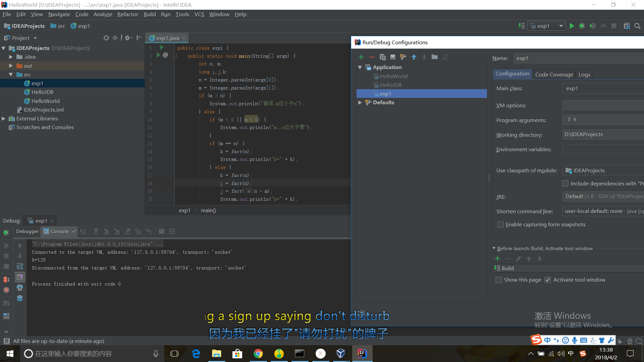Screen dimensions: 644x362
Task: Click Collapse All icon in Project panel
Action: 115,38
